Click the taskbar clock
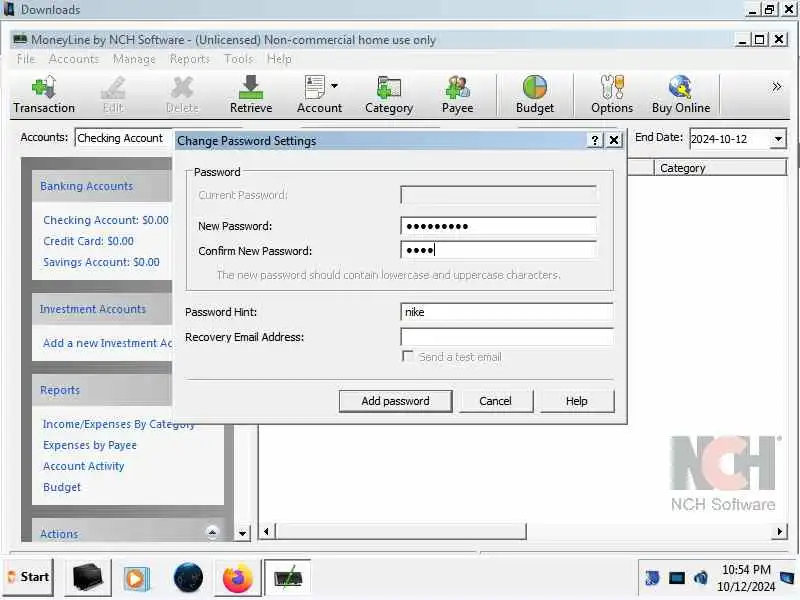The image size is (800, 600). point(745,578)
